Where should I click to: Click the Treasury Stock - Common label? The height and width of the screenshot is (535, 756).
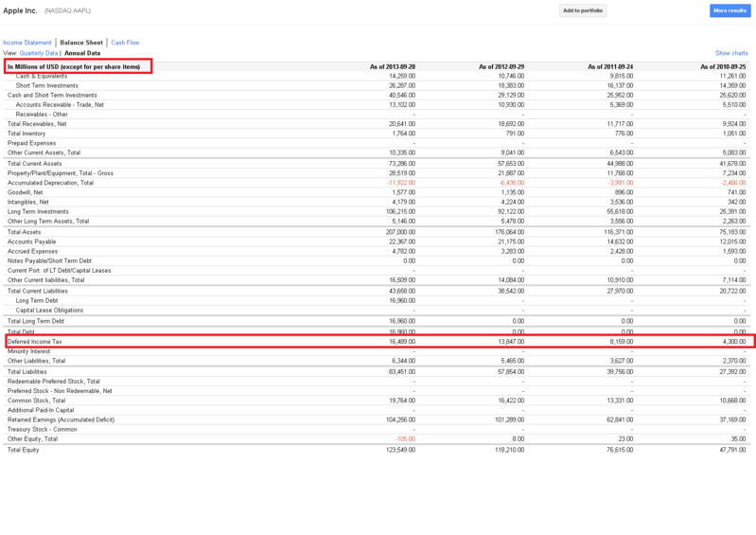click(x=42, y=429)
